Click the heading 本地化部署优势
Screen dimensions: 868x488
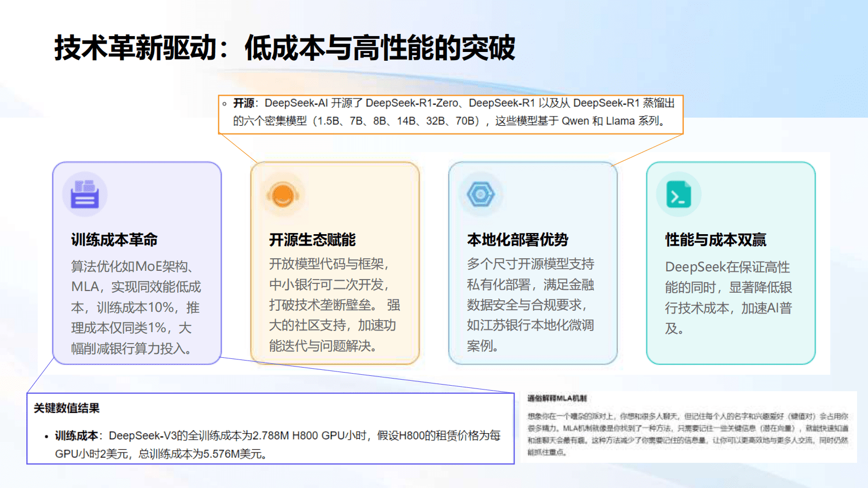click(517, 240)
